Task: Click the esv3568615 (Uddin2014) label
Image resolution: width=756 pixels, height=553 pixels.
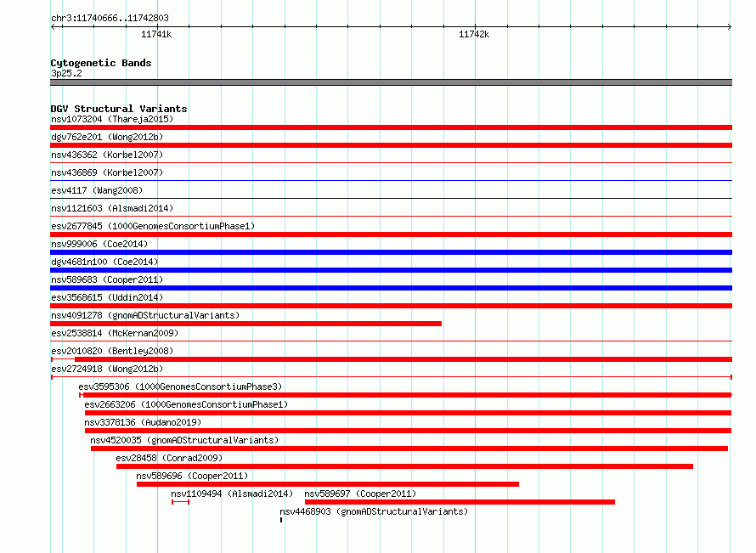Action: point(107,297)
